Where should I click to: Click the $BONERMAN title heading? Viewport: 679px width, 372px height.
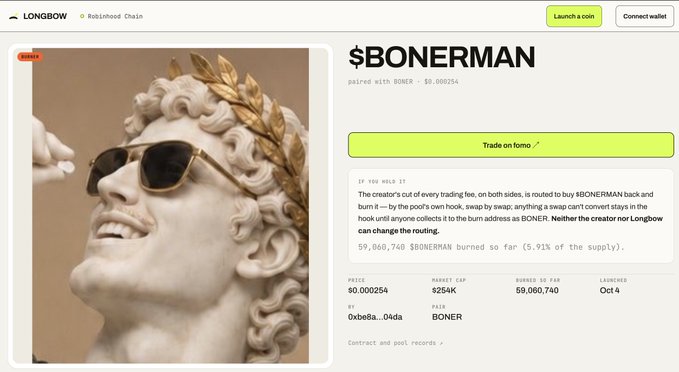tap(442, 57)
